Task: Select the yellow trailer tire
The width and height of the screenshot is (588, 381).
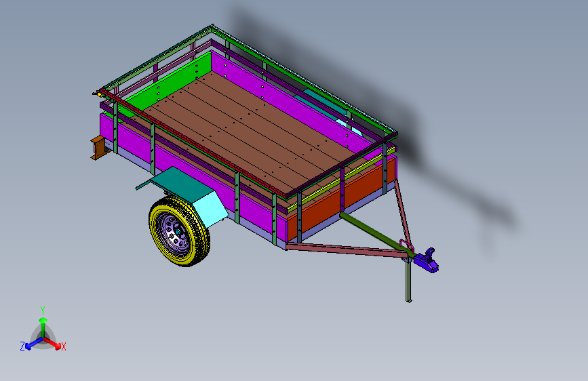Action: (179, 231)
